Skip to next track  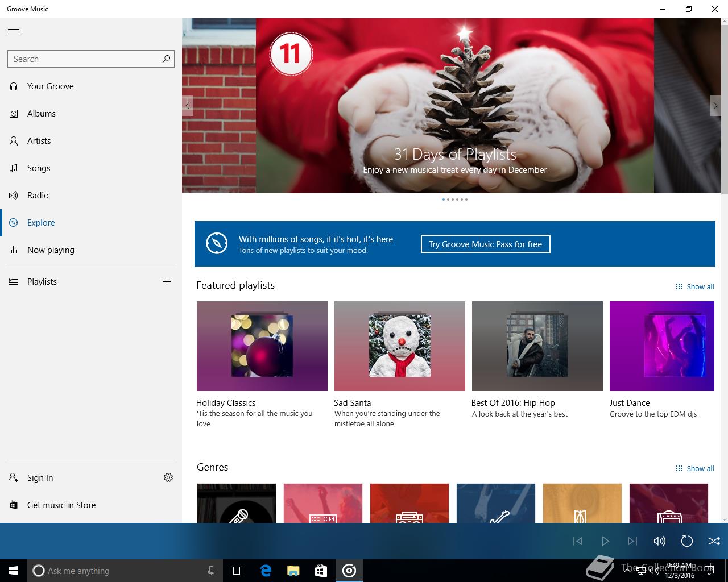coord(632,541)
